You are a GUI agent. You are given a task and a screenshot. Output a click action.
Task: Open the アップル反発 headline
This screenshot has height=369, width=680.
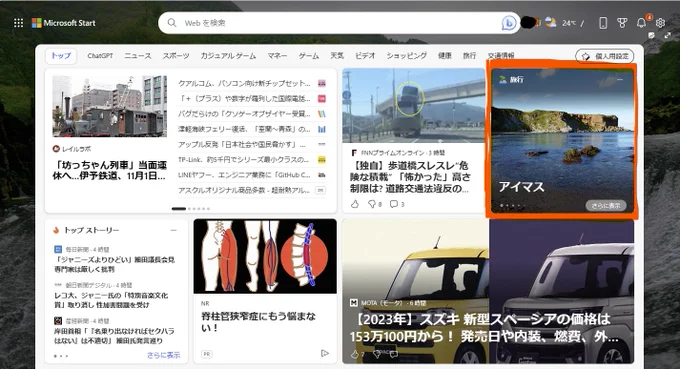pos(242,144)
